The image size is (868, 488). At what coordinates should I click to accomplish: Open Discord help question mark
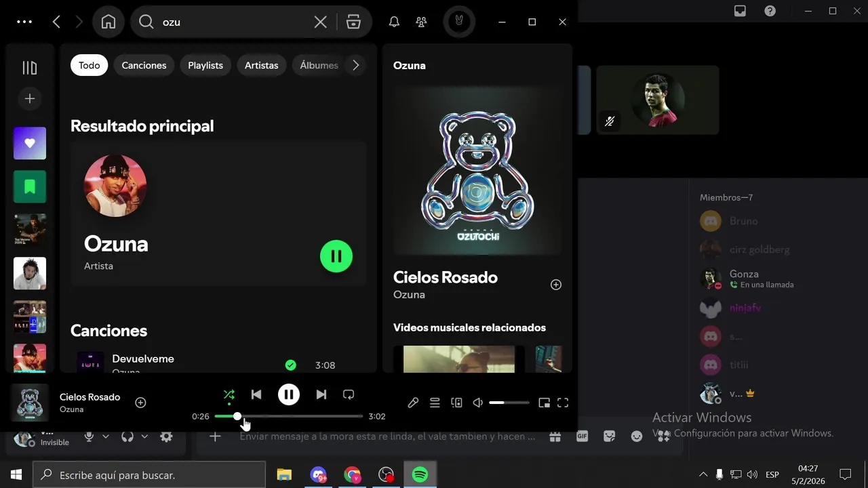[770, 11]
